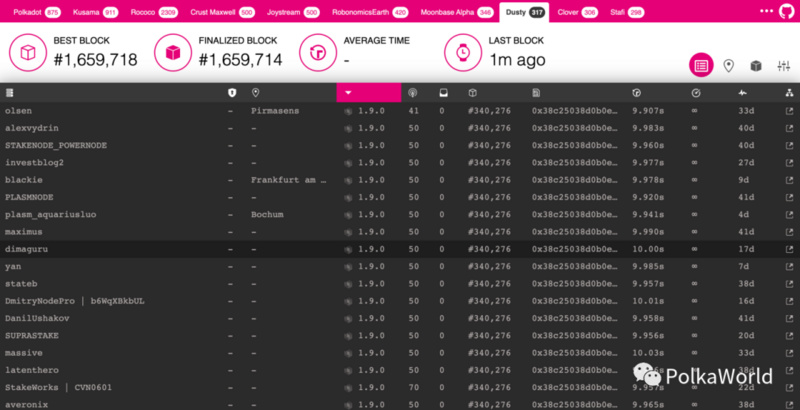Open network state for STAKENODE_POWERNODE

coord(789,145)
